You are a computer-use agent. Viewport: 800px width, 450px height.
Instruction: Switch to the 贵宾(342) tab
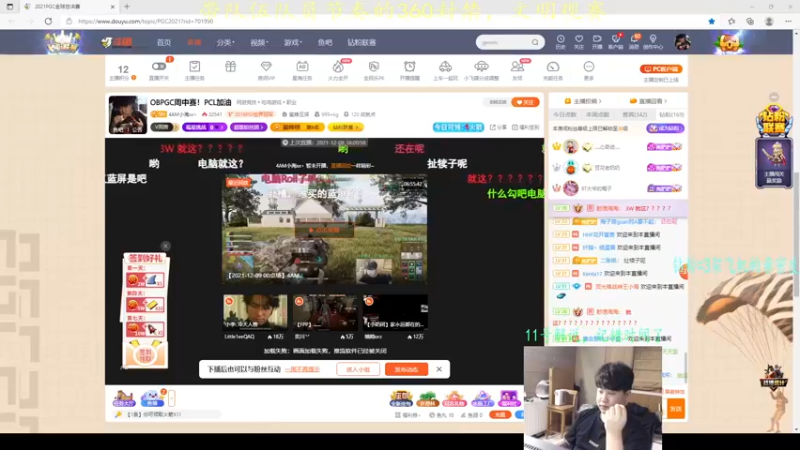(634, 114)
